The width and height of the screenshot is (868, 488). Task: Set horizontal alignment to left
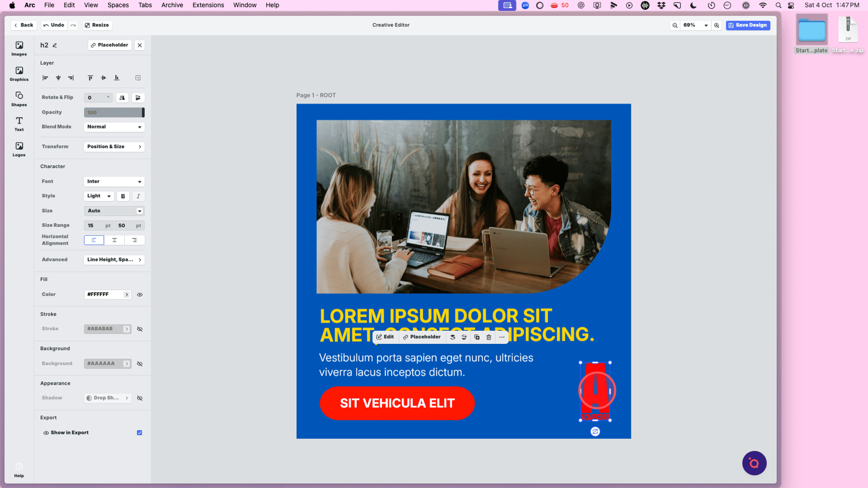pyautogui.click(x=94, y=240)
